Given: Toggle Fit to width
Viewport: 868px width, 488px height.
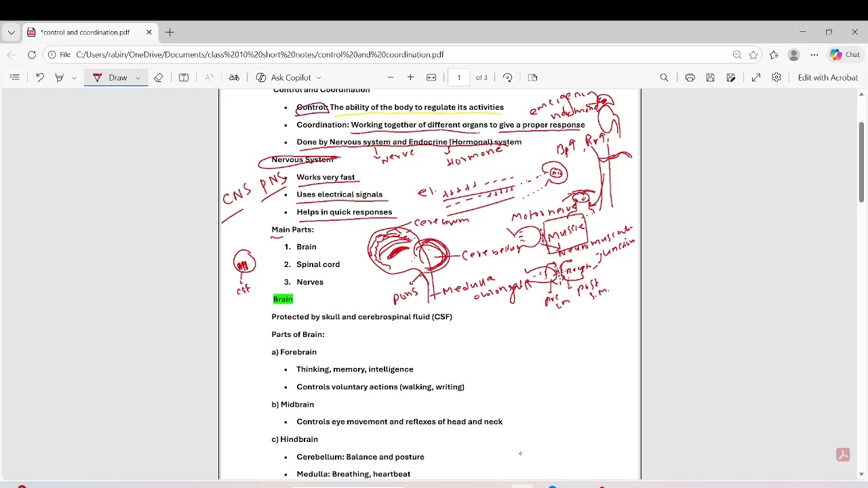Looking at the screenshot, I should (x=431, y=78).
